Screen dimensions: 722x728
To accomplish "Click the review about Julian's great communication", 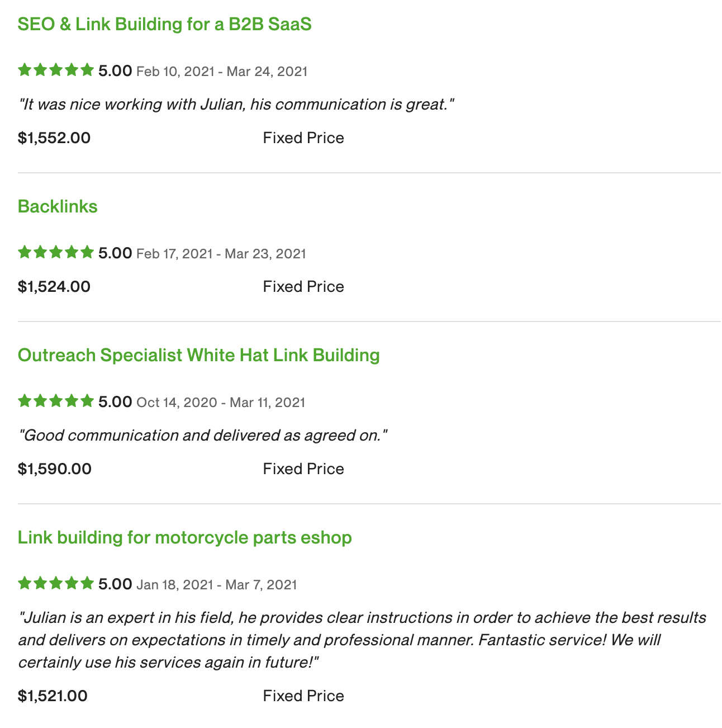I will 237,105.
